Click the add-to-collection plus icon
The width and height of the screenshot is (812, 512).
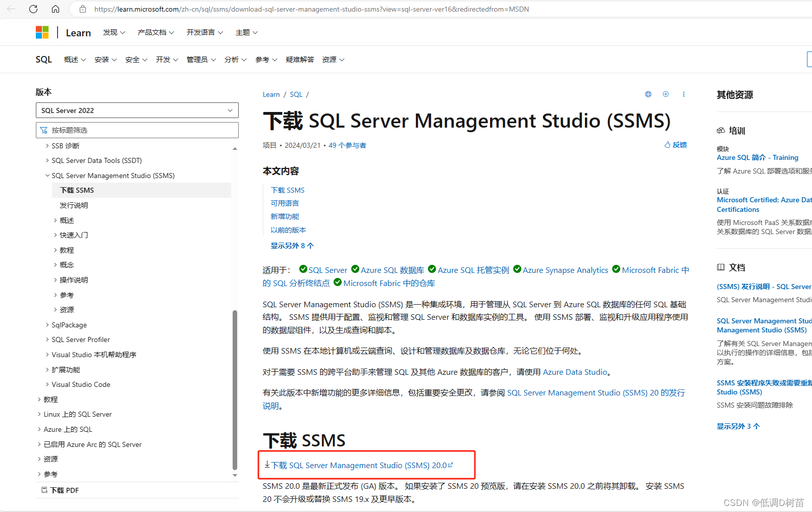666,94
